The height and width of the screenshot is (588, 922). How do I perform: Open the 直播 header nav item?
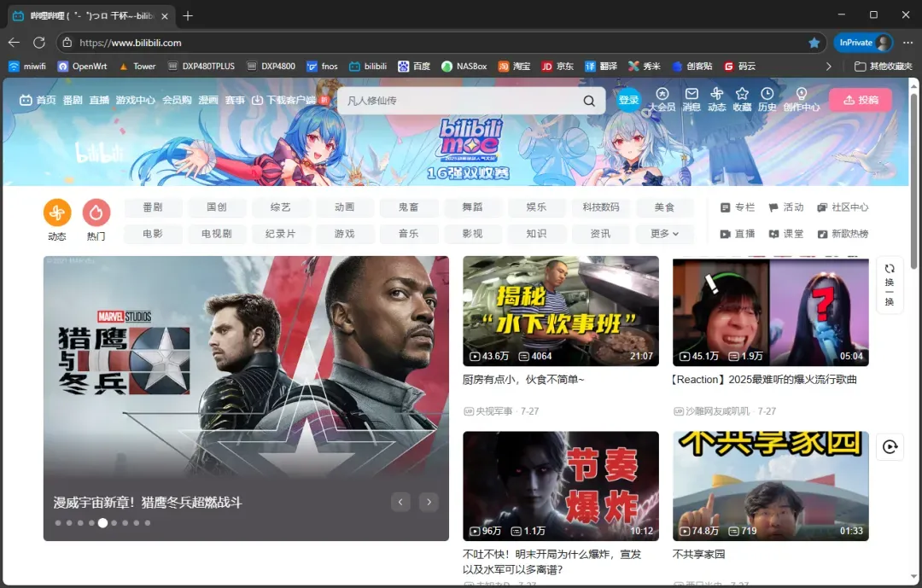[99, 100]
